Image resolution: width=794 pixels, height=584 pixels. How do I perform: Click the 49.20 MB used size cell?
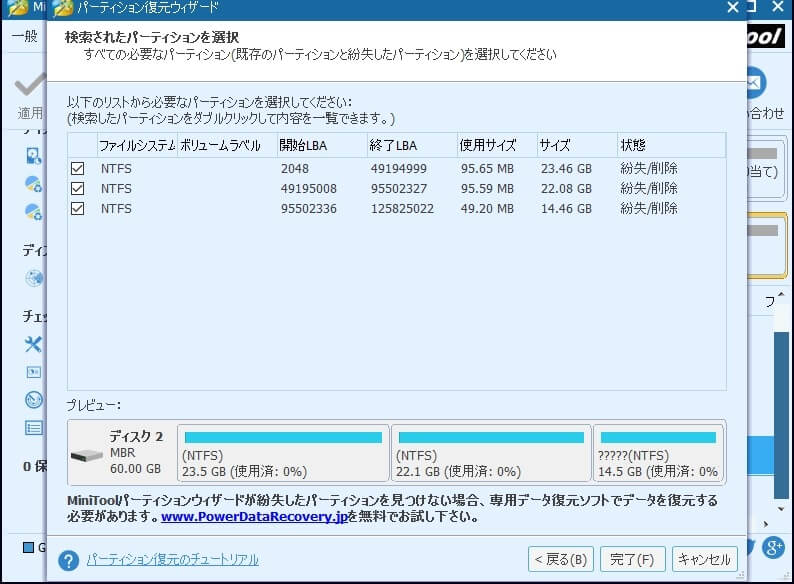tap(487, 208)
